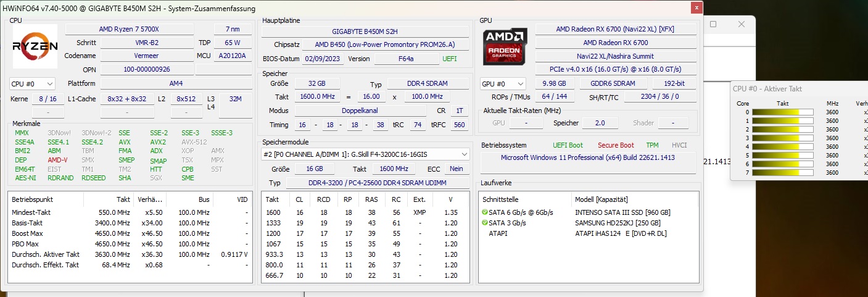Open the GPU #0 selector dropdown
Viewport: 868px width, 297px height.
(503, 83)
